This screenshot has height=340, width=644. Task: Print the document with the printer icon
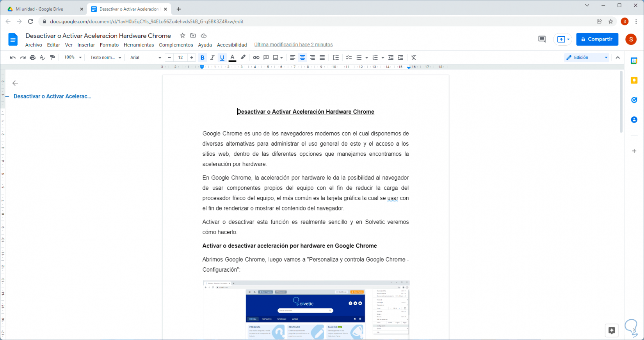coord(33,58)
